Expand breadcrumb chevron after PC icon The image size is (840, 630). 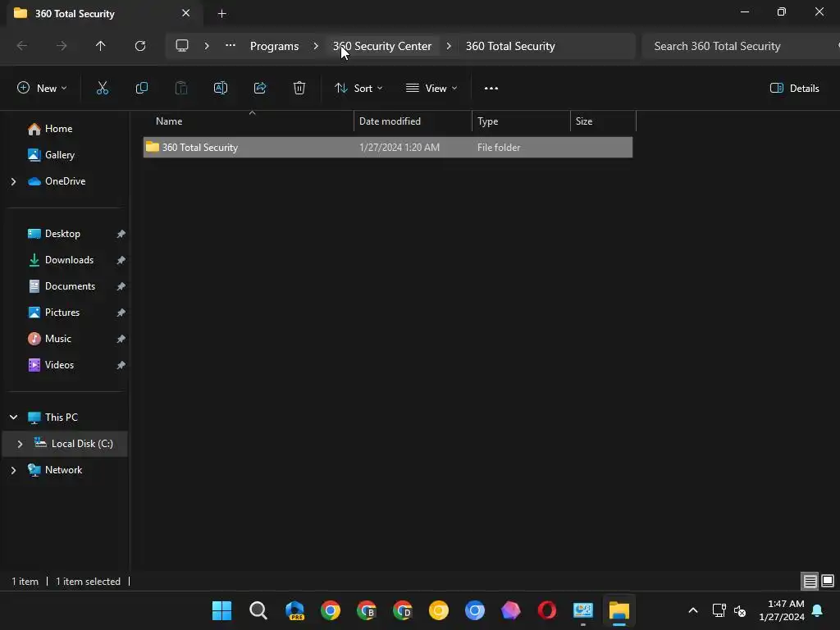[x=207, y=46]
